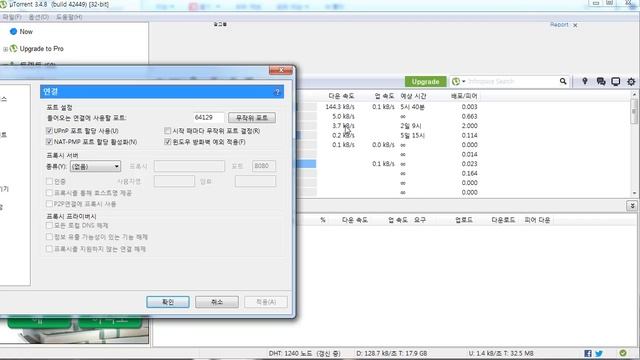
Task: Check 모든 로컬 DNS 해제 checkbox
Action: tap(49, 225)
